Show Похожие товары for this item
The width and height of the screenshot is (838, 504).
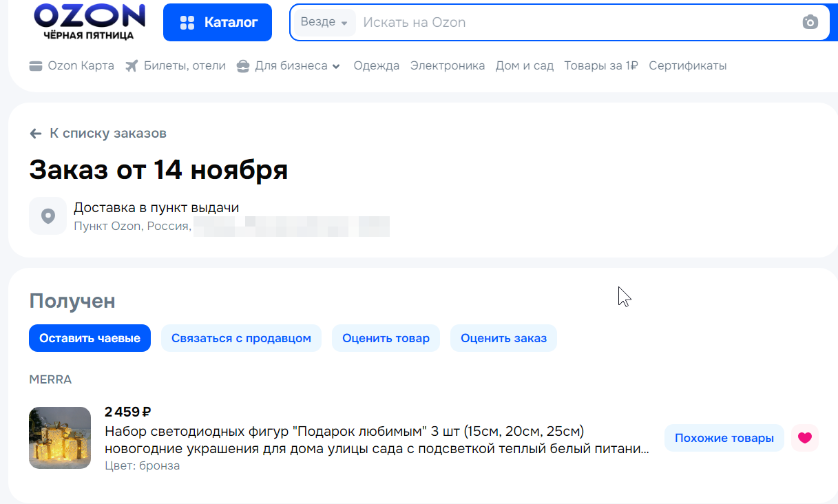point(724,438)
